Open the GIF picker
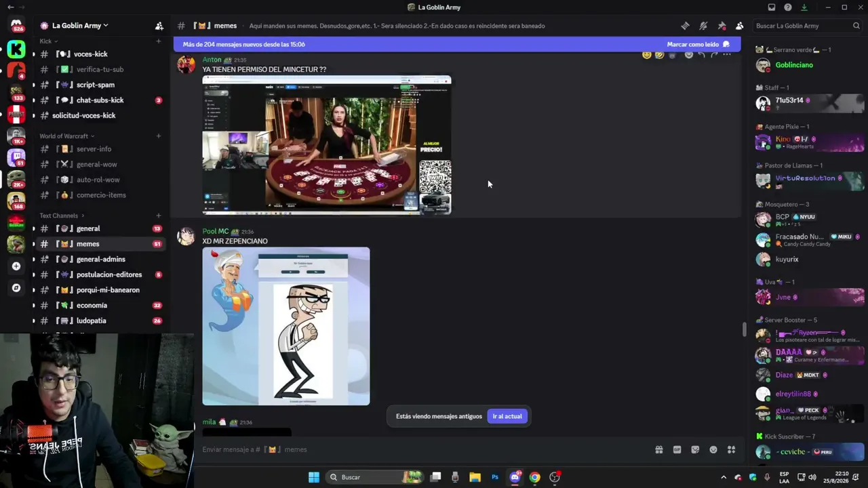This screenshot has width=868, height=488. pos(677,449)
